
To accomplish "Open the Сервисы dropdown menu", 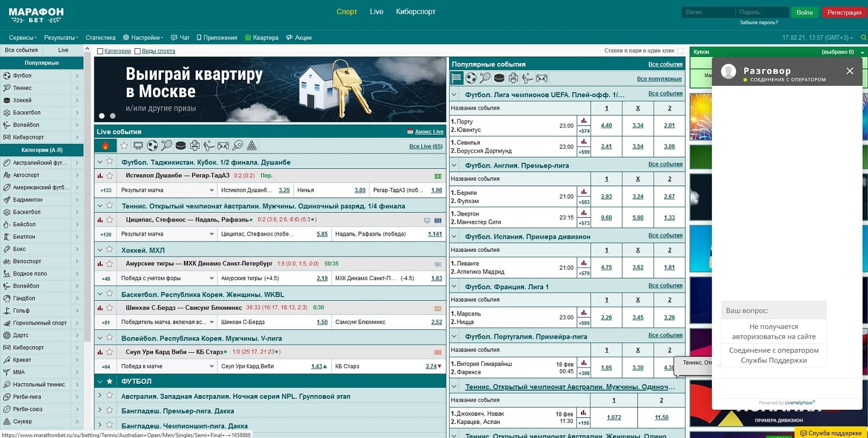I will coord(23,37).
